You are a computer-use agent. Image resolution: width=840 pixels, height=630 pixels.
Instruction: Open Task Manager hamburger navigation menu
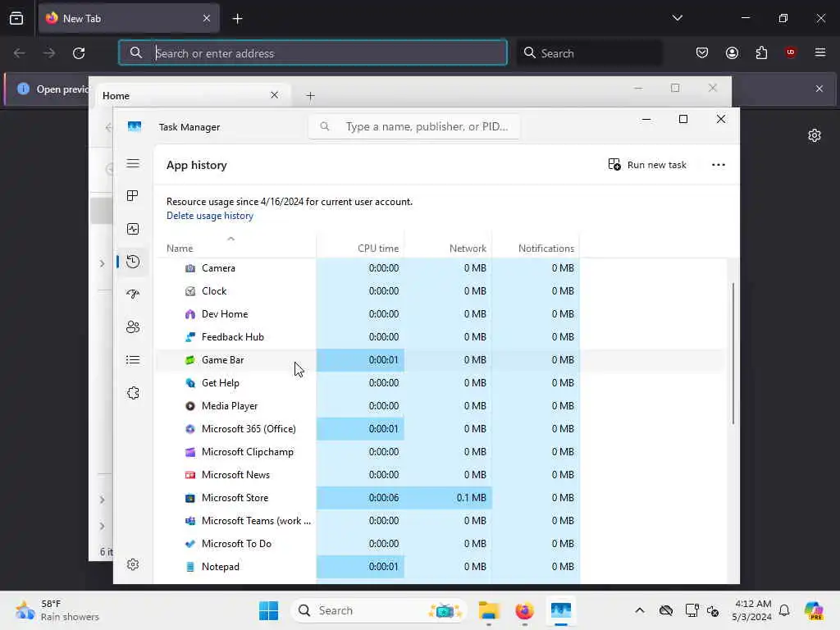click(x=133, y=163)
